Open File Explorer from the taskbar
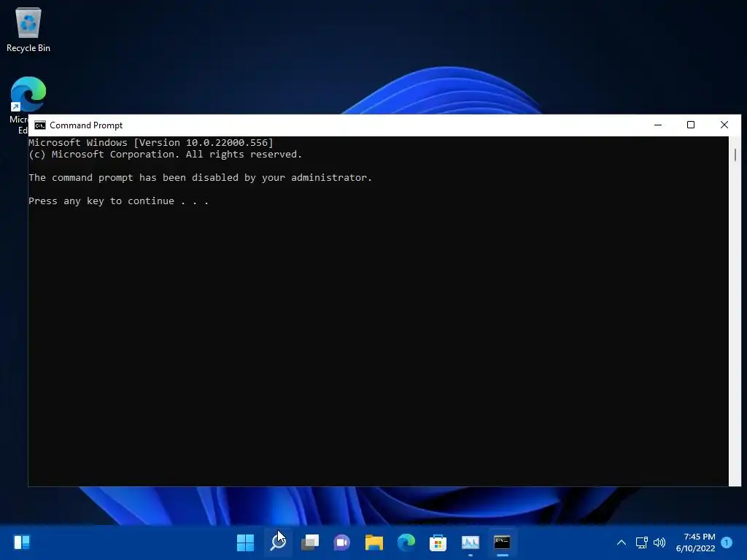Screen dimensions: 747x560 (374, 542)
